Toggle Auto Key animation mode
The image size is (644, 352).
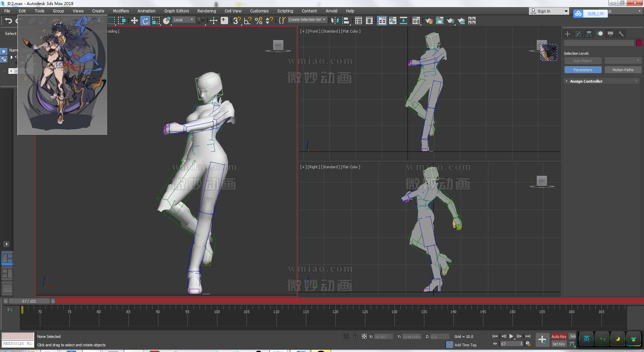tap(558, 337)
